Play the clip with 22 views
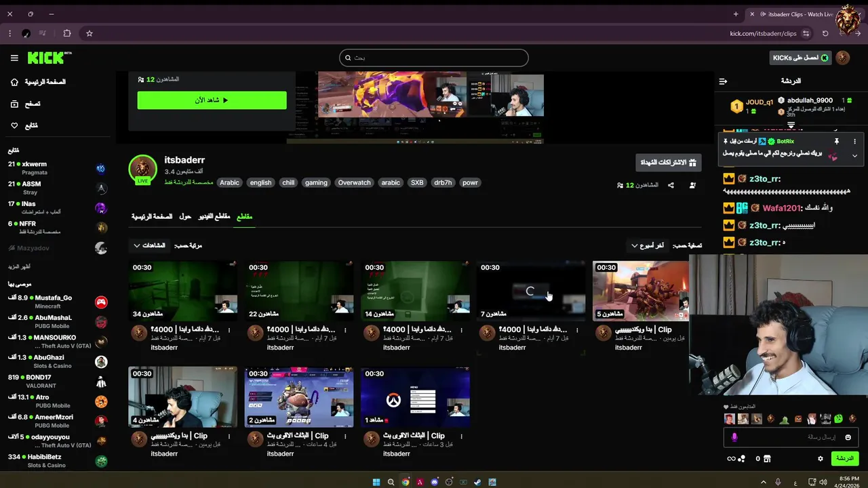Viewport: 868px width, 488px height. pyautogui.click(x=299, y=291)
